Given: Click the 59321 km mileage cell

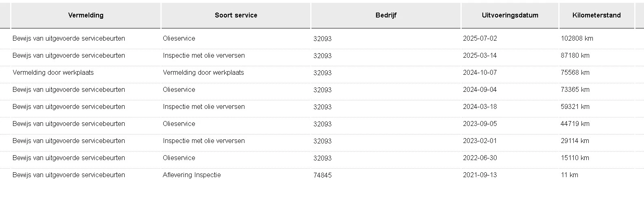Looking at the screenshot, I should coord(575,107).
